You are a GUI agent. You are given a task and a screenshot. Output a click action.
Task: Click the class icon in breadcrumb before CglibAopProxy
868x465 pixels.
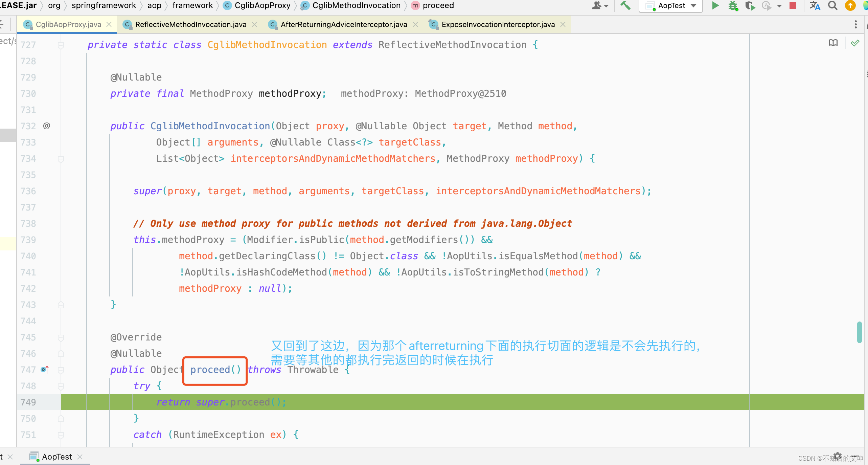pyautogui.click(x=228, y=5)
